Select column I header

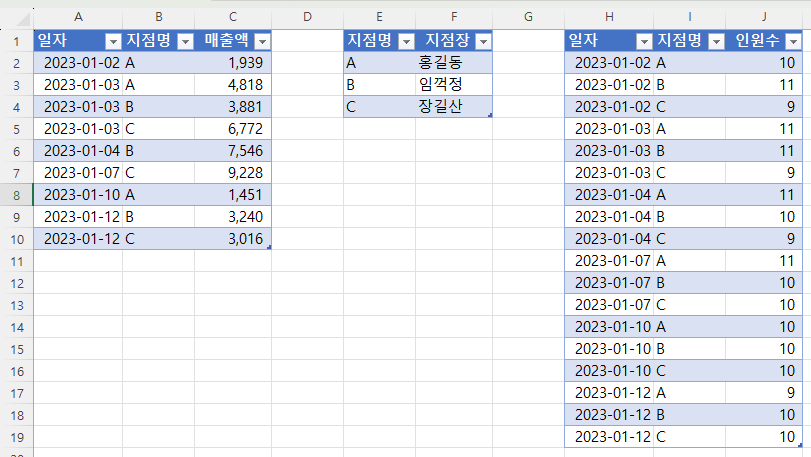click(689, 17)
